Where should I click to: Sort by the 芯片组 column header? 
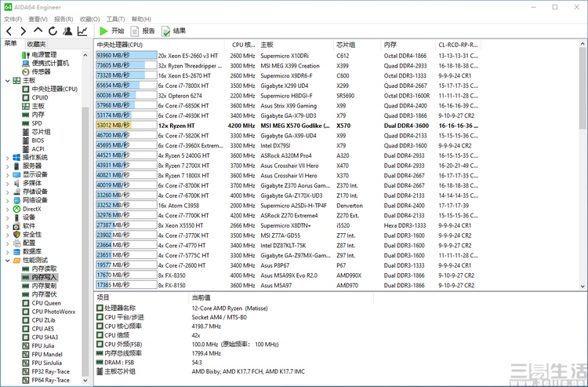point(357,45)
